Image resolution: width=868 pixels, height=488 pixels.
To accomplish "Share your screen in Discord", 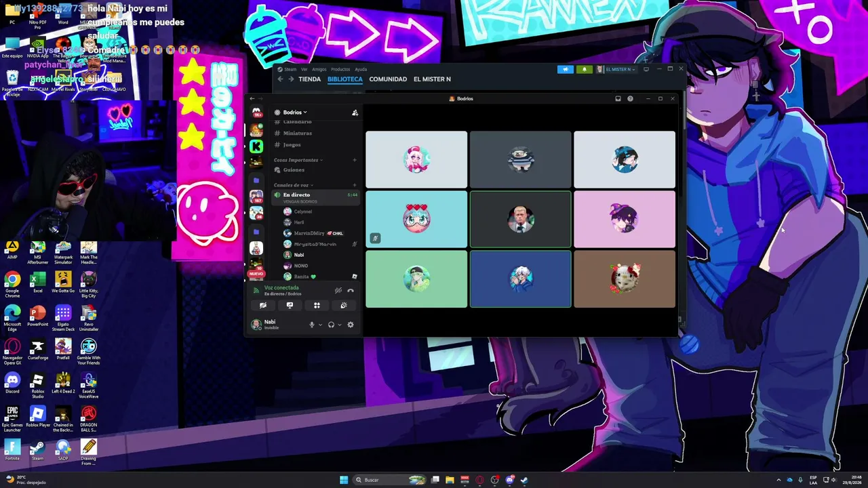I will click(x=290, y=306).
